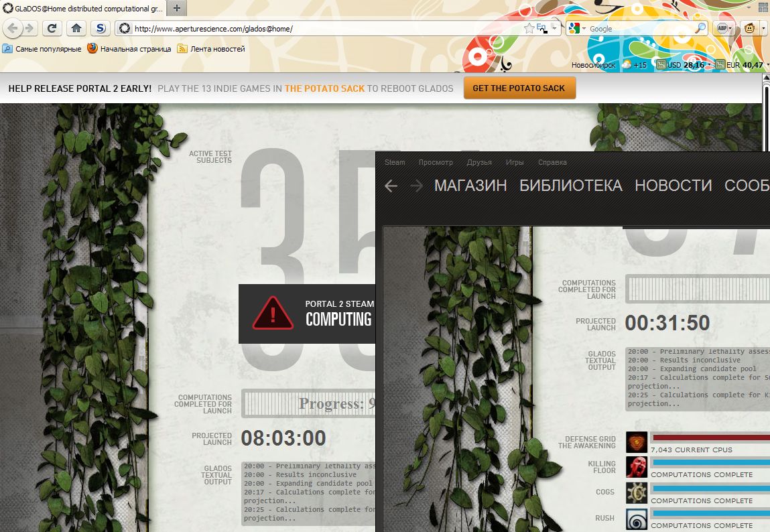Click the search magnifier in Google box
This screenshot has width=770, height=532.
701,28
